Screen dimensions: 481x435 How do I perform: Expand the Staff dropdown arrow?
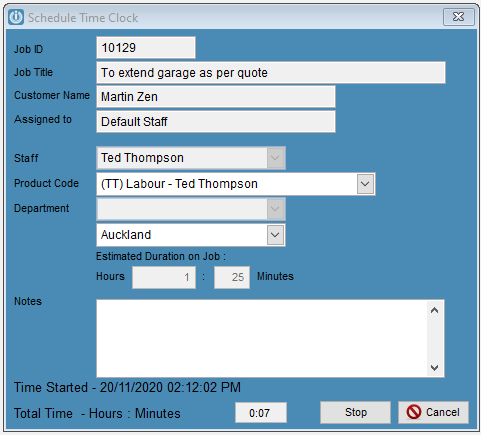275,158
